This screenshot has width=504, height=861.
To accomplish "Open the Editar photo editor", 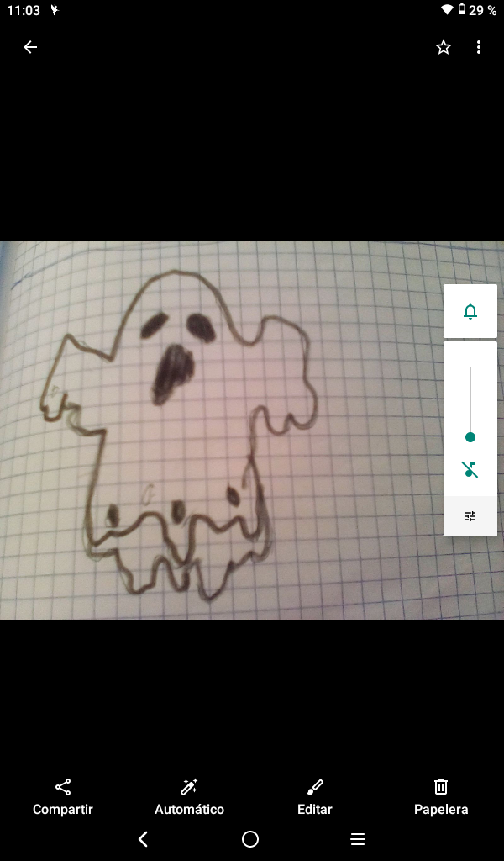I will coord(315,797).
